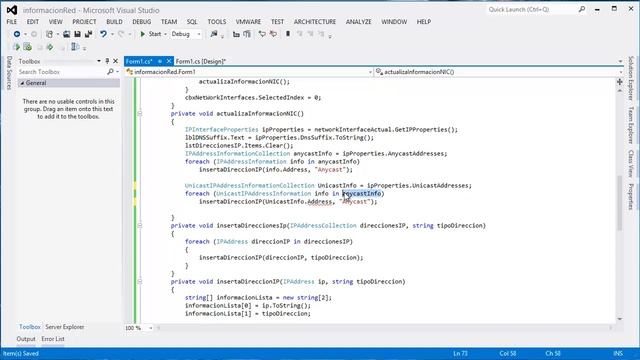Click the Find in Files toolbar icon
This screenshot has height=360, width=640.
[x=213, y=34]
